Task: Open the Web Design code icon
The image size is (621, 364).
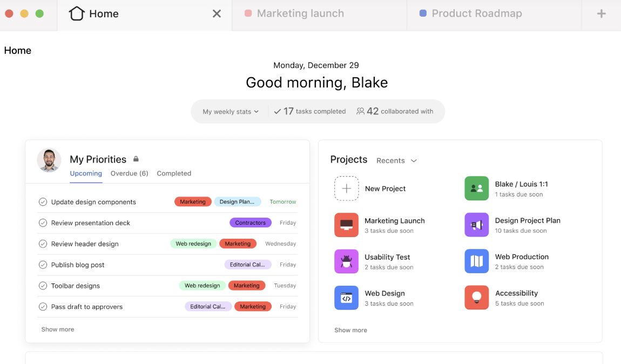Action: pyautogui.click(x=346, y=298)
